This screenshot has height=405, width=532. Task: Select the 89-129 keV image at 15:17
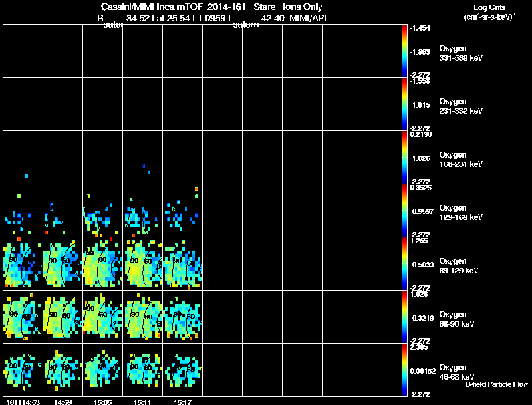(x=182, y=264)
